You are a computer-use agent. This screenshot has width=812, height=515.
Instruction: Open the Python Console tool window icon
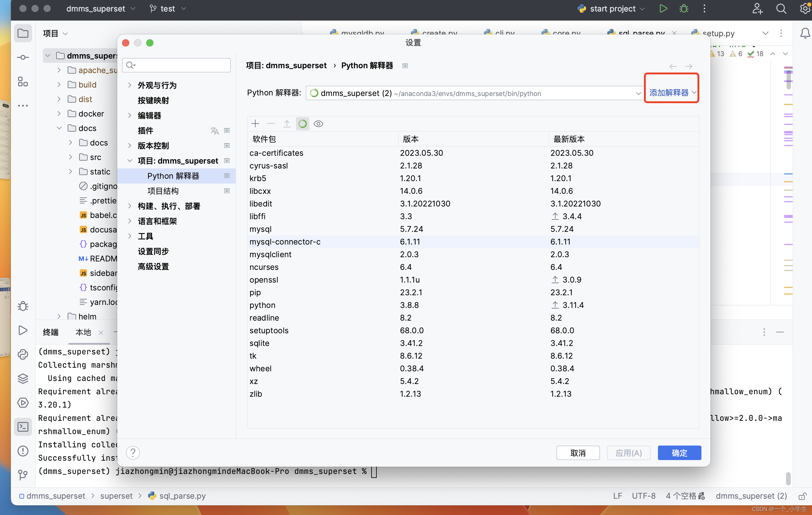click(23, 355)
